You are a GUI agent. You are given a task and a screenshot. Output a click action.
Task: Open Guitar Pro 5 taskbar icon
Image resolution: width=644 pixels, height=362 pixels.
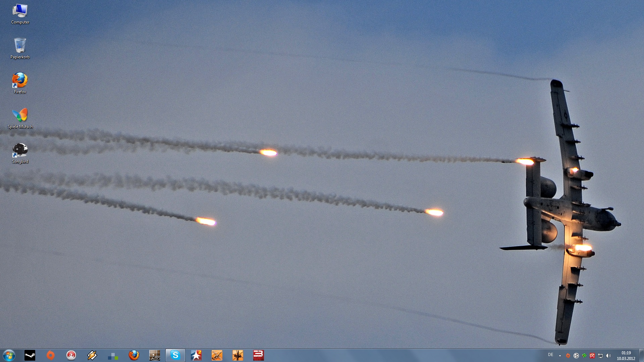tap(155, 355)
